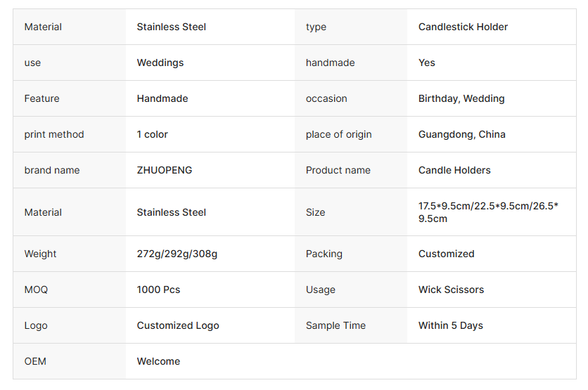Click the 1000 Pcs MOQ value
Image resolution: width=588 pixels, height=390 pixels.
click(158, 290)
